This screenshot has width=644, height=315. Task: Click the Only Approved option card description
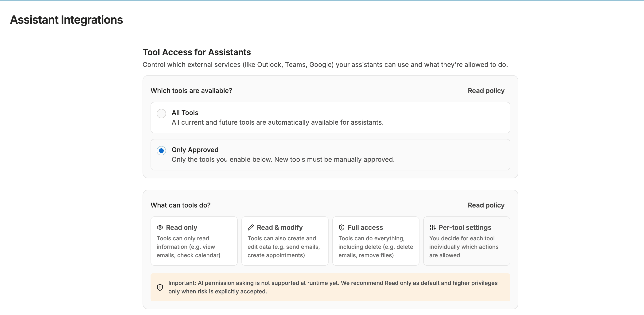283,159
